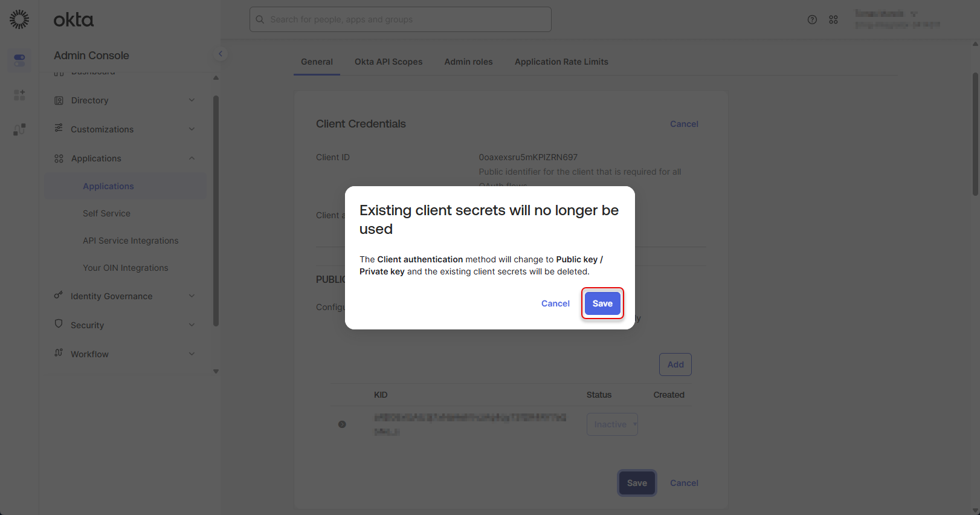Open the Inactive status dropdown
Screen dimensions: 980x515
[612, 424]
